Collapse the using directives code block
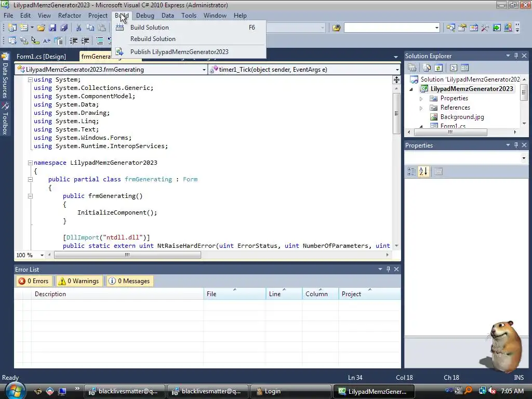Image resolution: width=532 pixels, height=399 pixels. click(x=30, y=79)
